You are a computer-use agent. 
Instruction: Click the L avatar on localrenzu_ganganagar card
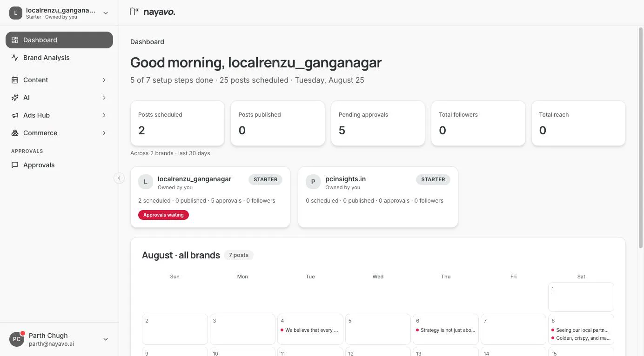point(146,182)
